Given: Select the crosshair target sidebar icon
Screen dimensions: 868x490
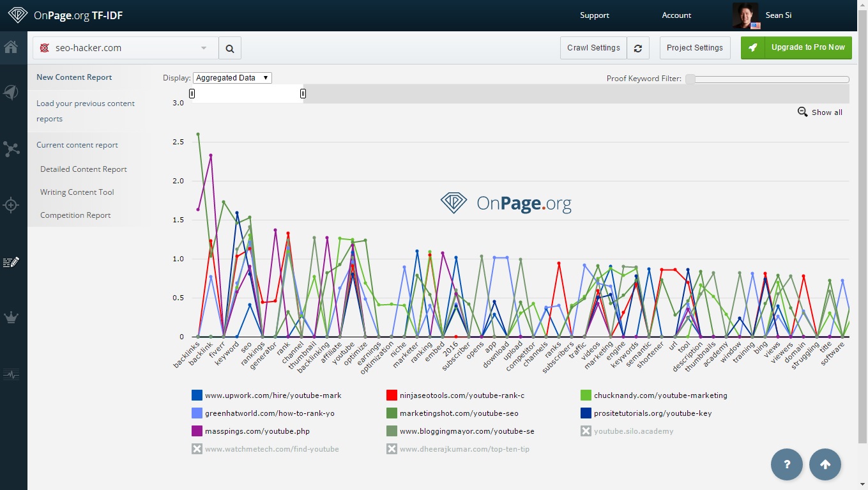Looking at the screenshot, I should (11, 205).
